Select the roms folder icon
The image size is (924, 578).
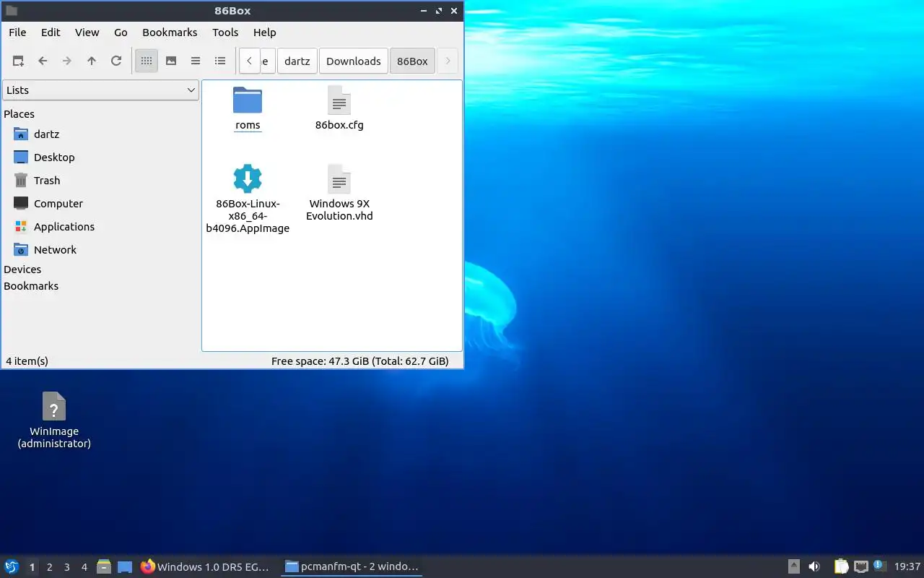click(248, 100)
